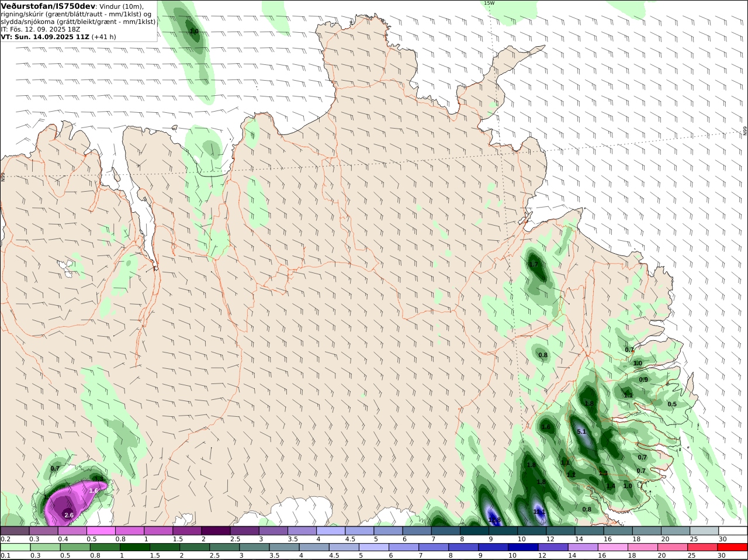This screenshot has width=748, height=560.
Task: Click the 15W longitude label
Action: [x=489, y=3]
